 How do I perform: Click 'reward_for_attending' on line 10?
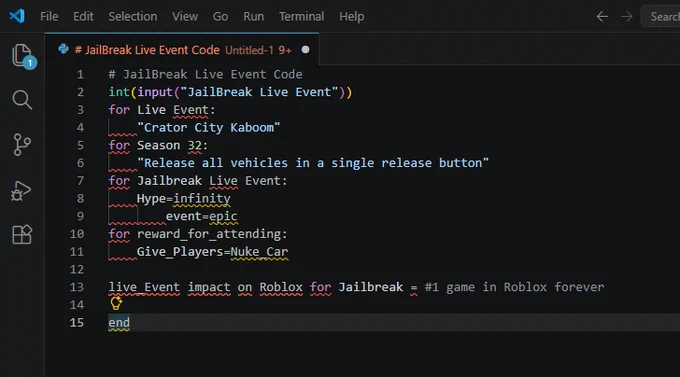(x=209, y=234)
